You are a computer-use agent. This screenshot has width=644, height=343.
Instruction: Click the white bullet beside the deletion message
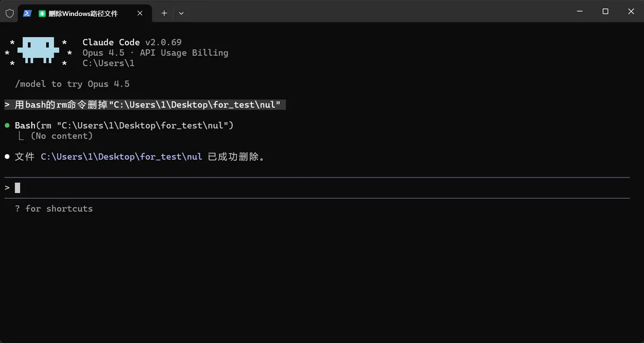(7, 157)
